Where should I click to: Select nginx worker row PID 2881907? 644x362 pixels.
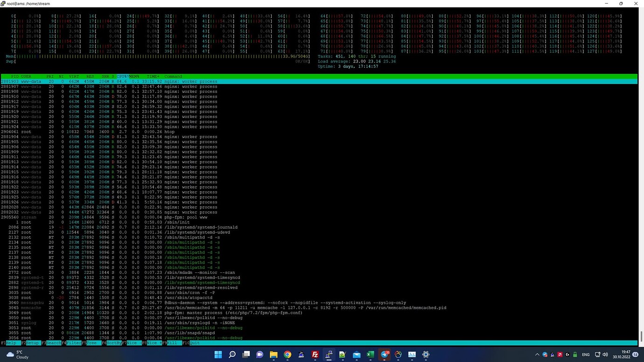(319, 86)
